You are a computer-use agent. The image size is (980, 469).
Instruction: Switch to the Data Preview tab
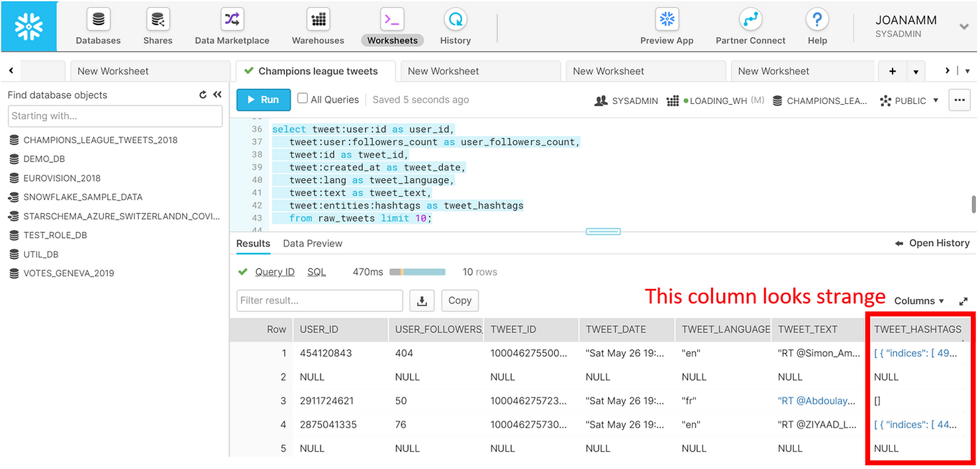(313, 243)
